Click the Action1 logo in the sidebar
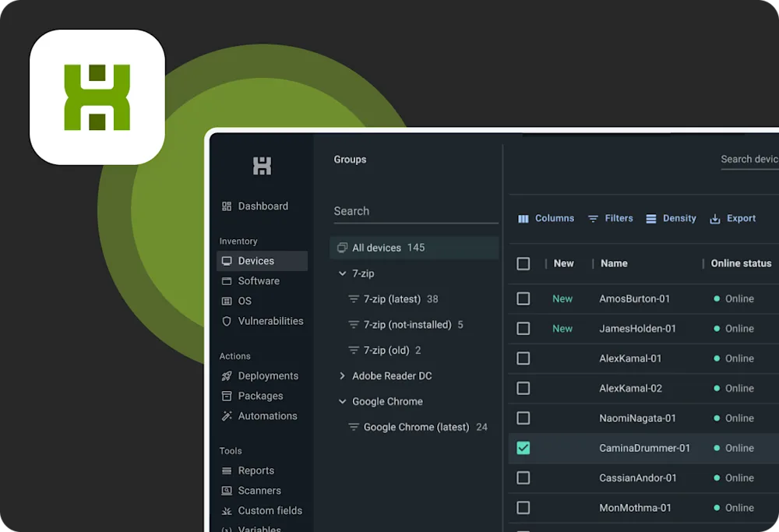Screen dimensions: 779x532 click(x=262, y=166)
